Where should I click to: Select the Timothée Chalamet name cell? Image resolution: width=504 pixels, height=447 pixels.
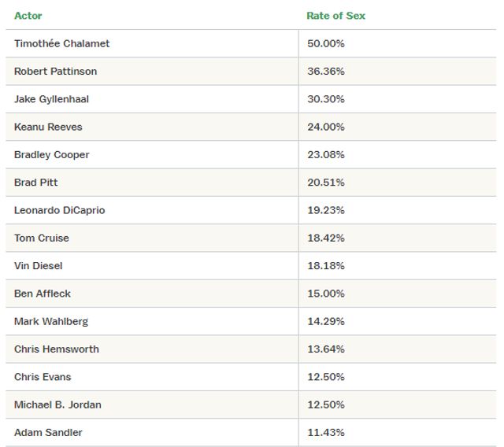pos(61,43)
